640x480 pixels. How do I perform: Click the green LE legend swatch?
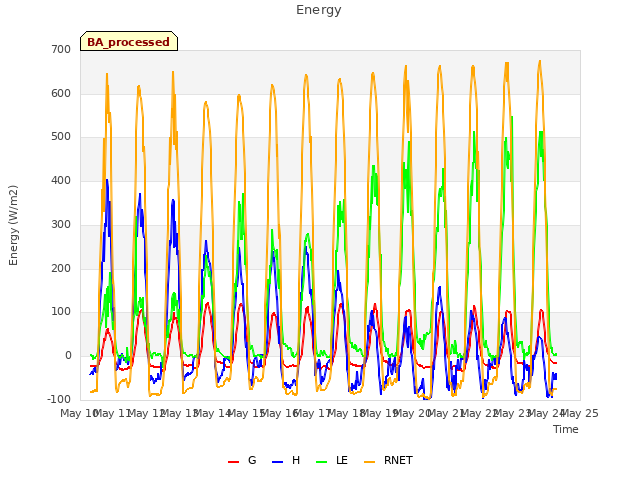pos(322,462)
